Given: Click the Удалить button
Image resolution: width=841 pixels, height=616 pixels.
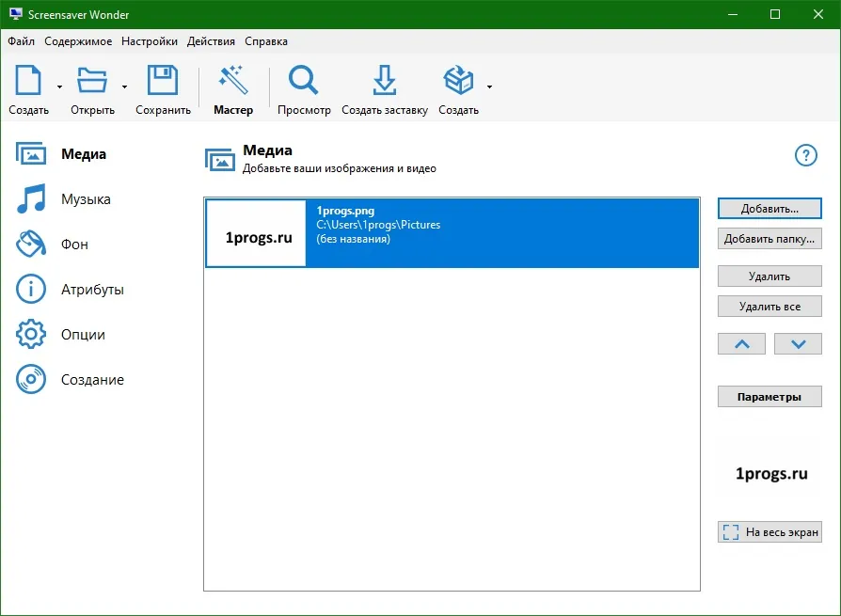Looking at the screenshot, I should tap(770, 276).
